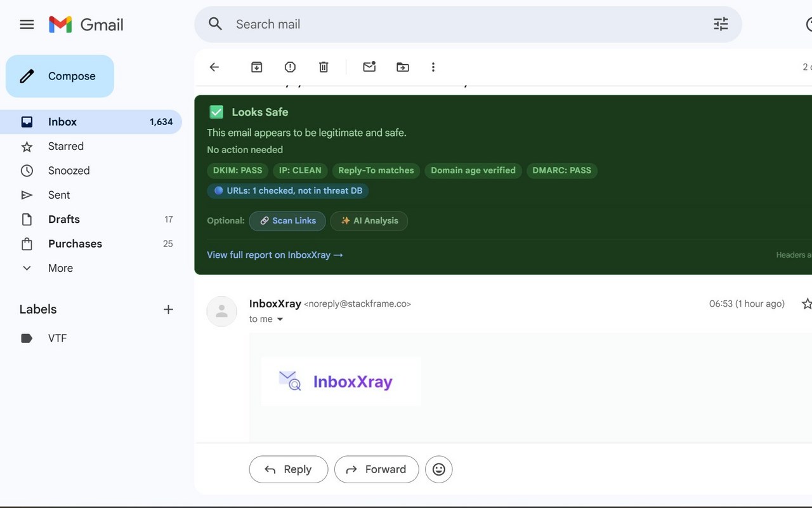Click the Purchases count 25

(x=168, y=244)
